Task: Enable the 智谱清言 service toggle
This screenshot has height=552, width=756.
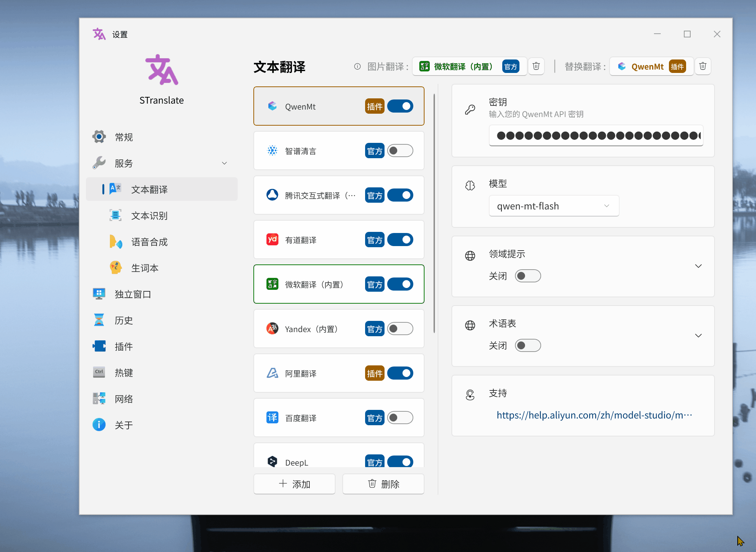Action: [400, 151]
